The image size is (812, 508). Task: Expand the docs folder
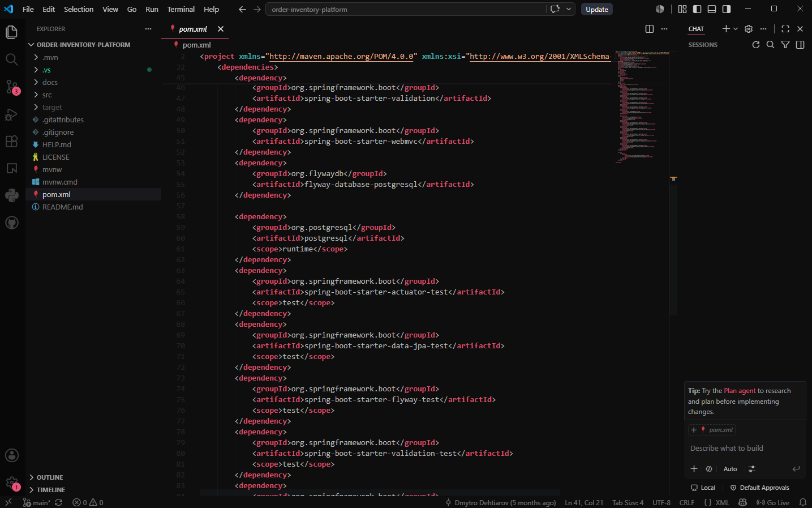click(93, 82)
